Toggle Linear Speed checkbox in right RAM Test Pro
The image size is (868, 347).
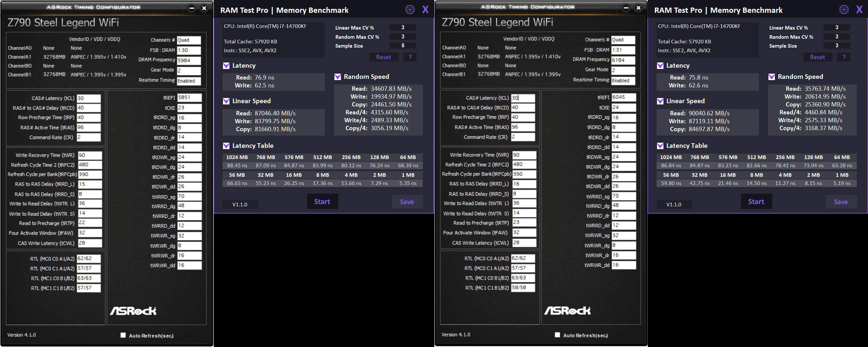pos(660,101)
